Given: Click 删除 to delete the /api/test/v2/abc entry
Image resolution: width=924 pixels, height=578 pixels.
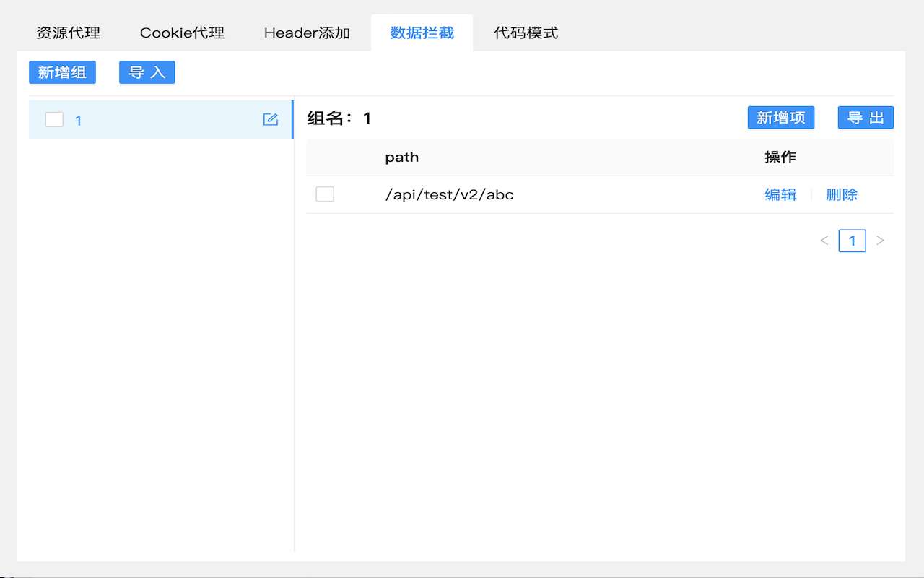Looking at the screenshot, I should click(841, 194).
